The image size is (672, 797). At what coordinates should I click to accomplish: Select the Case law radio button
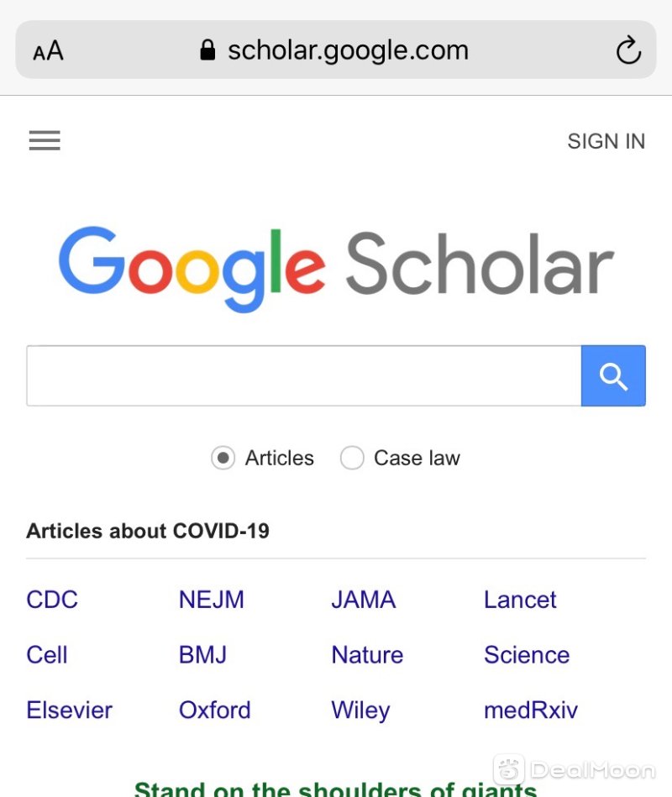[352, 458]
